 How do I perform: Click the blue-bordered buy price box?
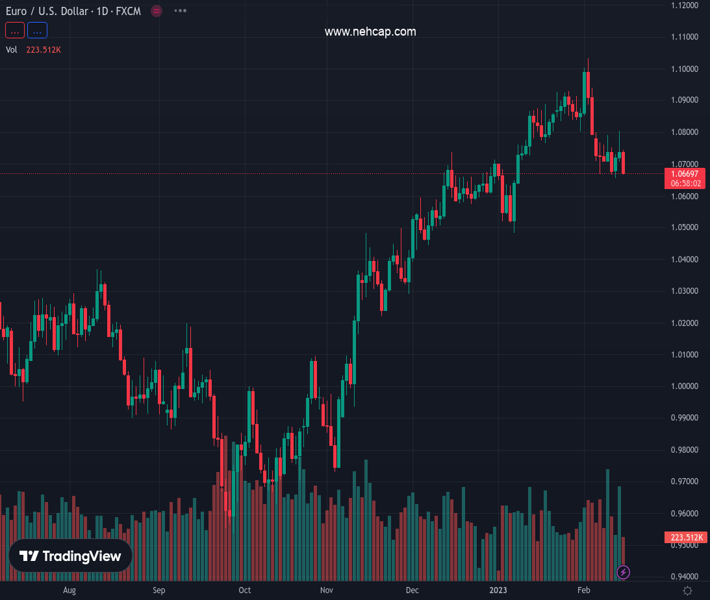tap(37, 31)
